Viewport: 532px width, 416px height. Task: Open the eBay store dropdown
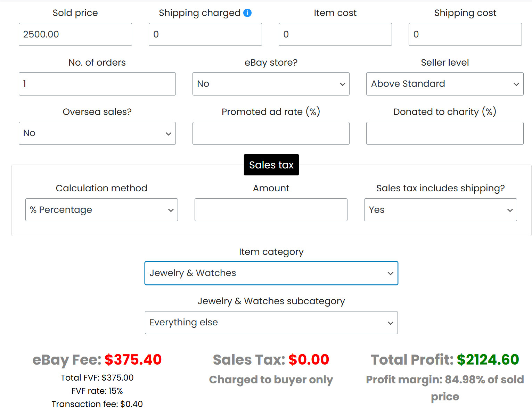coord(271,84)
